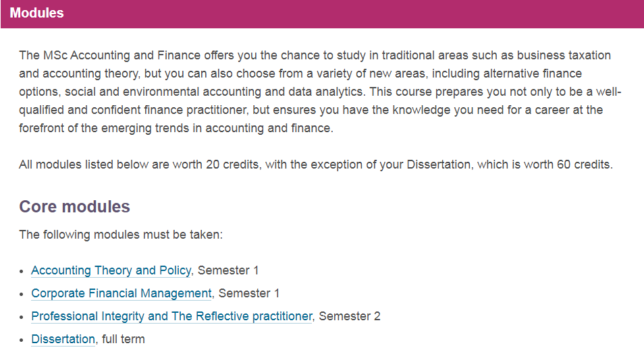Click the 'following modules must be taken' sentence

coord(121,235)
